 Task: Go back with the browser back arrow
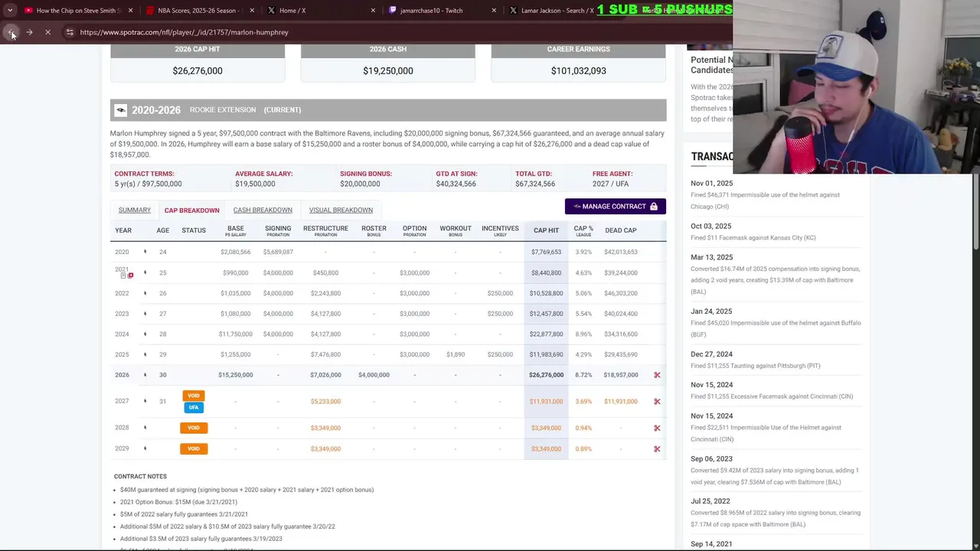(x=11, y=32)
